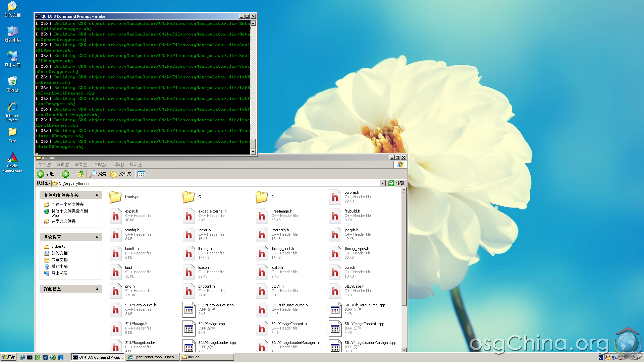
Task: Expand the 详细信息 panel
Action: 97,289
